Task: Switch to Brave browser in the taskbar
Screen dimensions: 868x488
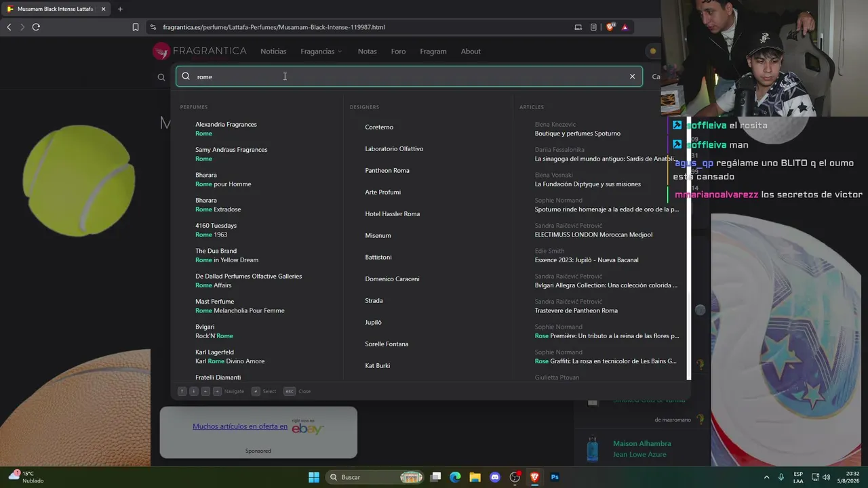Action: pos(534,477)
